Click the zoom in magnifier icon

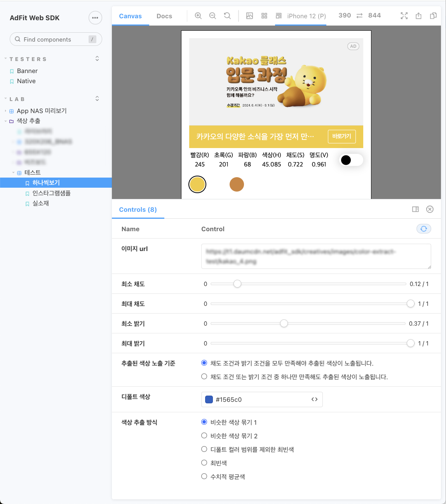click(x=198, y=16)
